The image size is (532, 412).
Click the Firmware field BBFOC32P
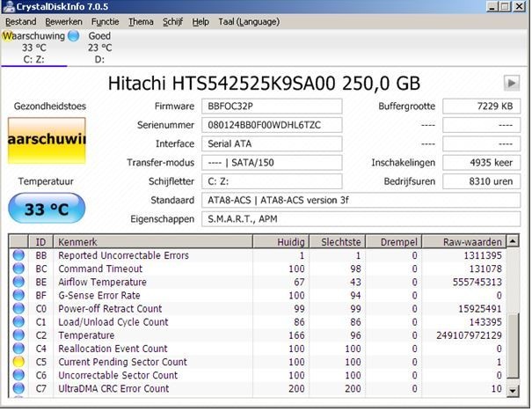272,107
